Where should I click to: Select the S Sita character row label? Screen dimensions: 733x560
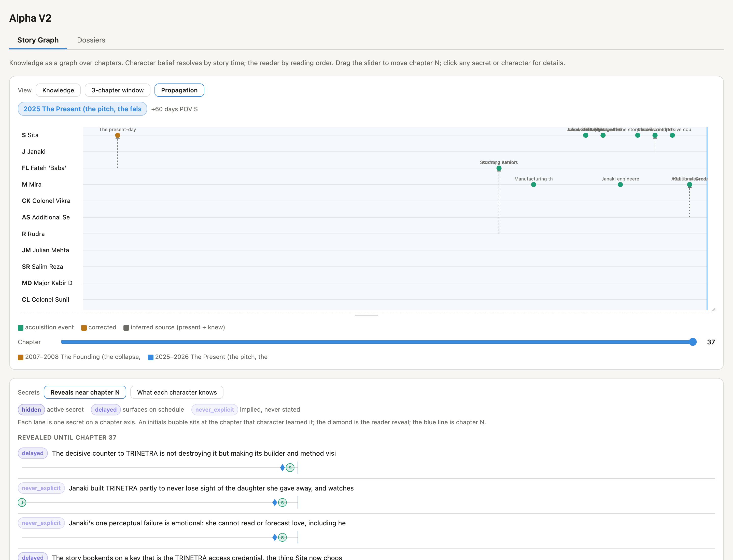point(30,135)
